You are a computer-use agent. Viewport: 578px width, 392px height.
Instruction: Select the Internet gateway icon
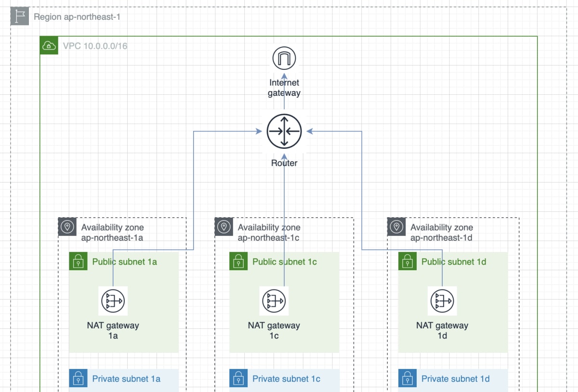point(284,59)
